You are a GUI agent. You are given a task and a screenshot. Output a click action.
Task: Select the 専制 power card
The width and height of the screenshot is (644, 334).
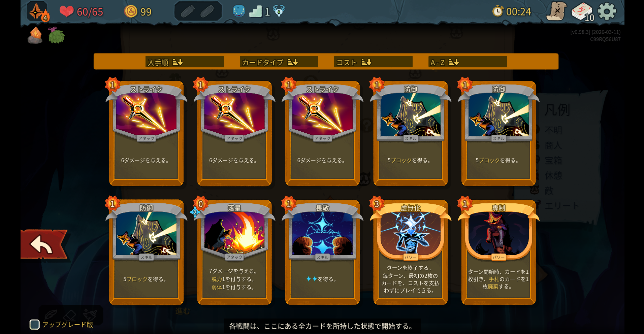coord(498,252)
